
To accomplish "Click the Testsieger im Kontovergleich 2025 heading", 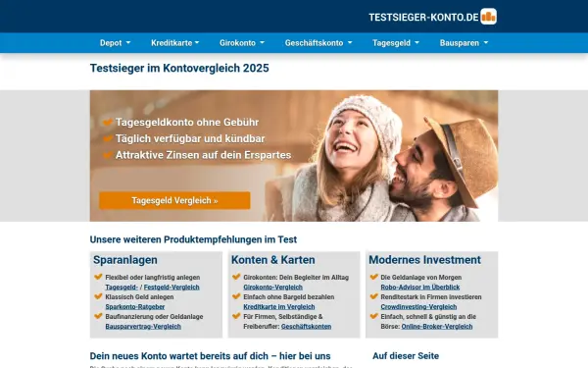I will [x=179, y=68].
